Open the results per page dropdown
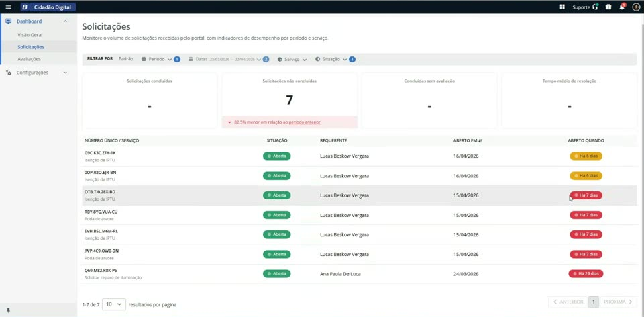 tap(114, 304)
